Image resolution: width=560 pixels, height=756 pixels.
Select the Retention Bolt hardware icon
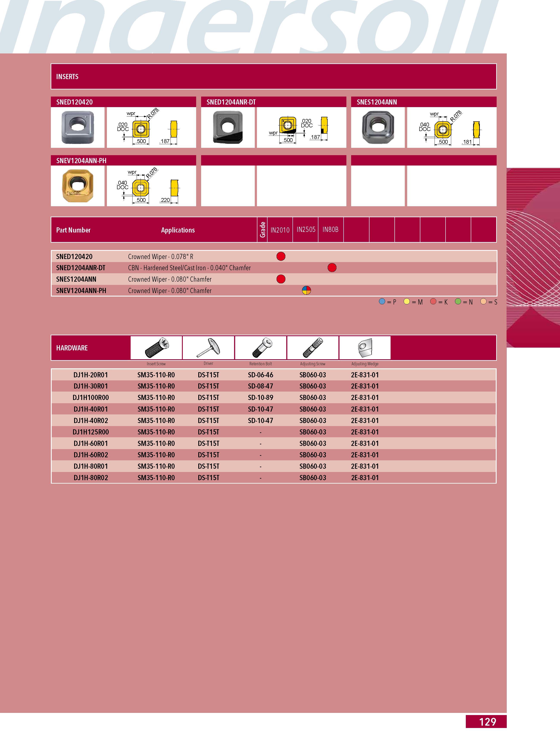click(x=261, y=348)
